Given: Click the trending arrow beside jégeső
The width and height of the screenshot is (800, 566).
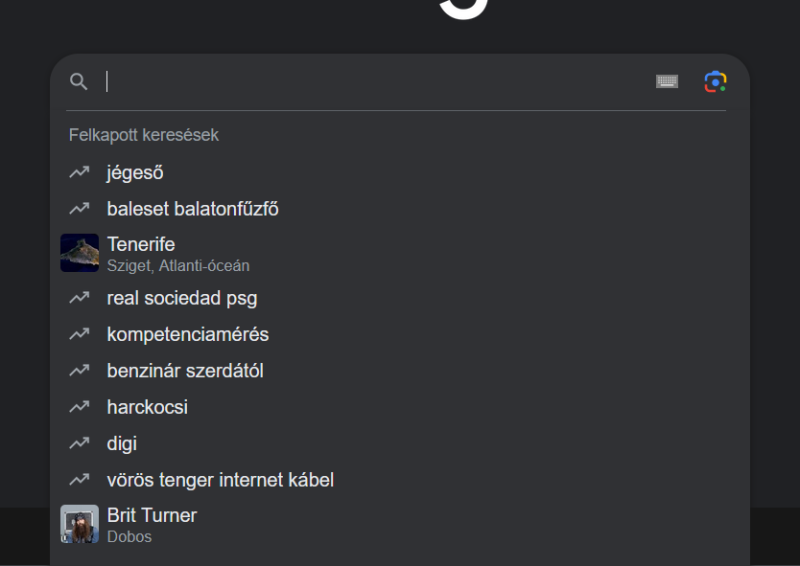Looking at the screenshot, I should click(79, 173).
